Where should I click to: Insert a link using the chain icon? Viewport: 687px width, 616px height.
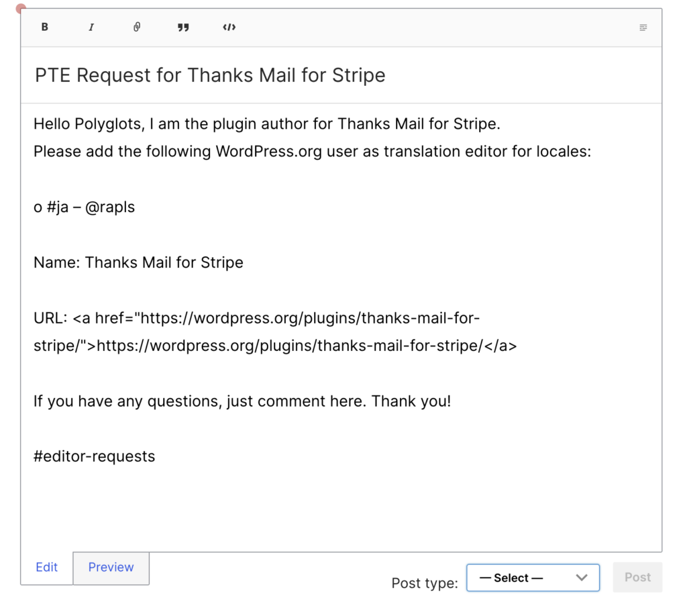137,28
